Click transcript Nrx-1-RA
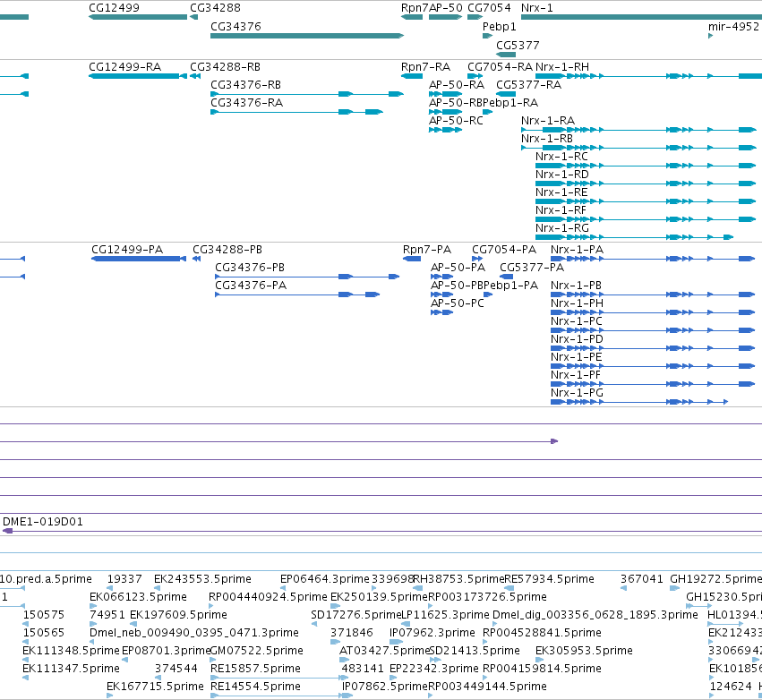 (x=548, y=121)
